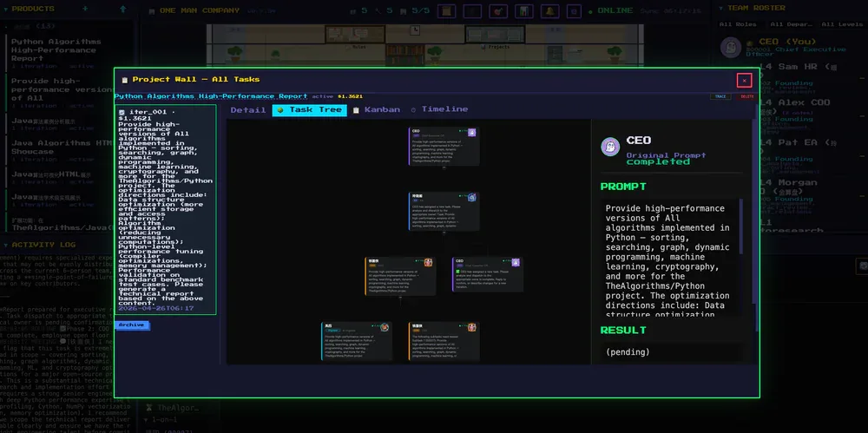Click the Projects board in the office map
Screen dimensions: 868x433
pyautogui.click(x=495, y=35)
